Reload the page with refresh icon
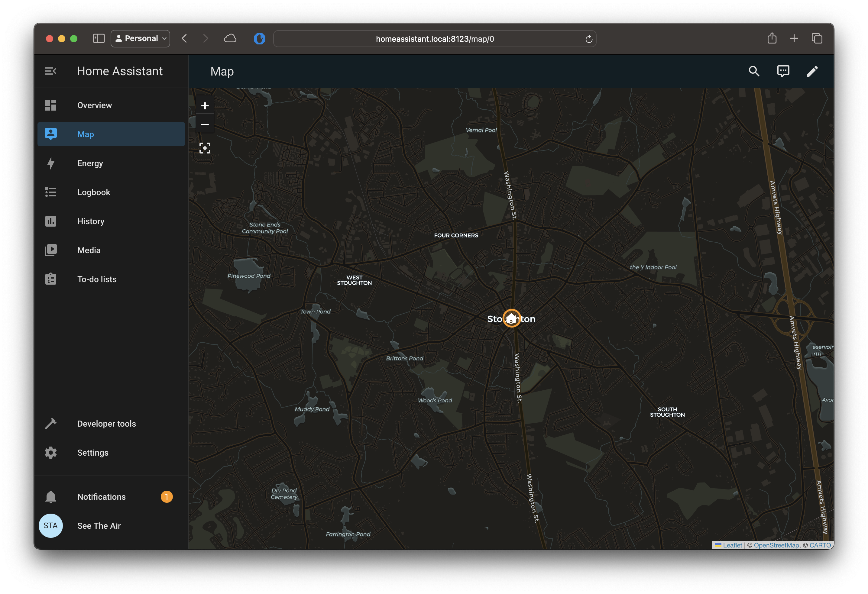This screenshot has width=868, height=594. 589,39
